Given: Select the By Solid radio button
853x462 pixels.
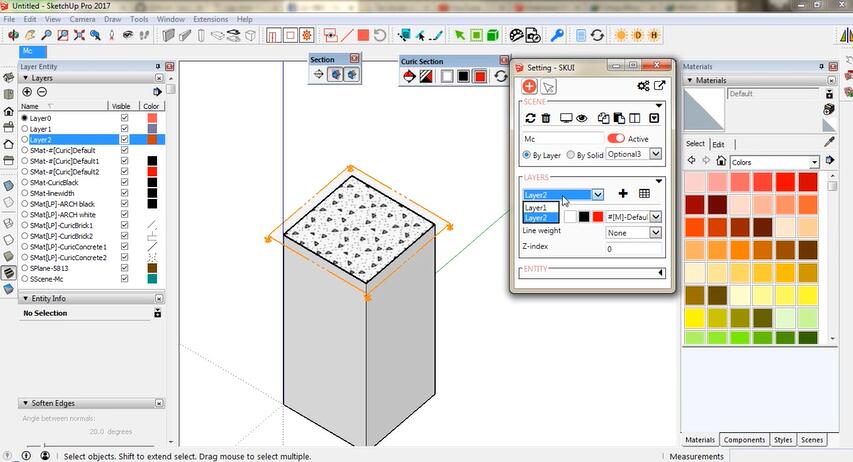Looking at the screenshot, I should coord(570,155).
